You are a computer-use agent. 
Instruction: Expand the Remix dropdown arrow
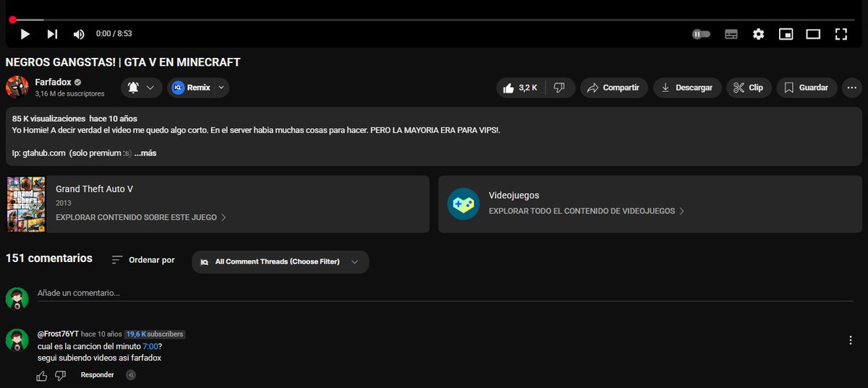(221, 88)
